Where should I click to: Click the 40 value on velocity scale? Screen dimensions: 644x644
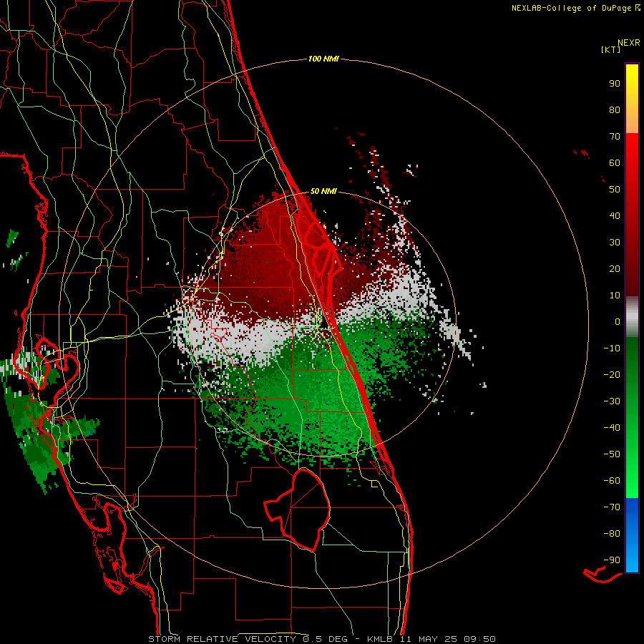pos(615,216)
